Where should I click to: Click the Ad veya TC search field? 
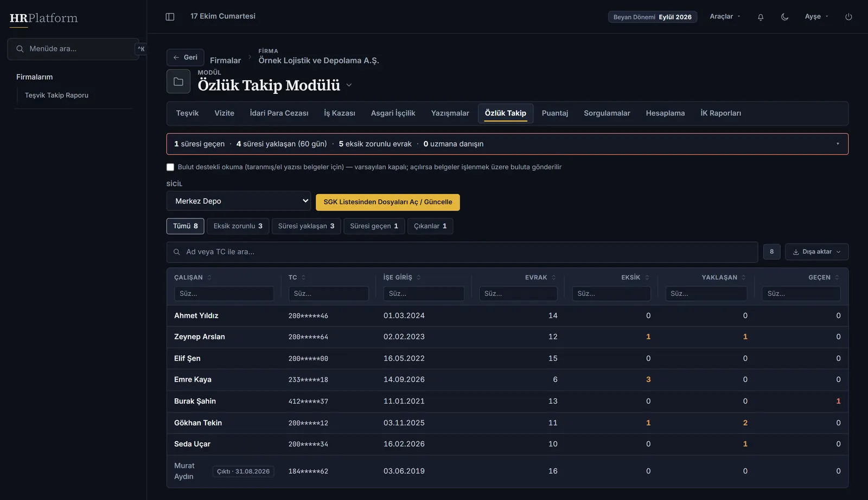tap(462, 252)
